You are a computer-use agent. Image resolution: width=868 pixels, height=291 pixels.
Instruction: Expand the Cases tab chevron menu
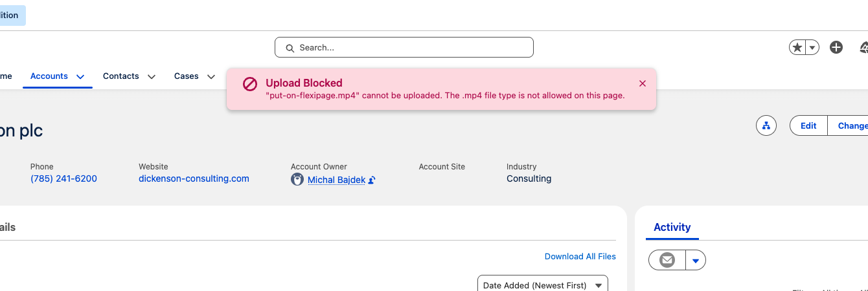(x=211, y=76)
